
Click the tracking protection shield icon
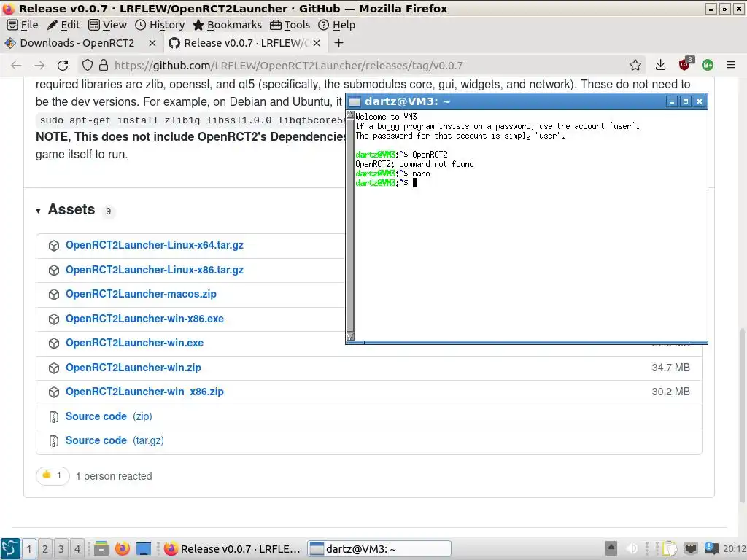(88, 65)
